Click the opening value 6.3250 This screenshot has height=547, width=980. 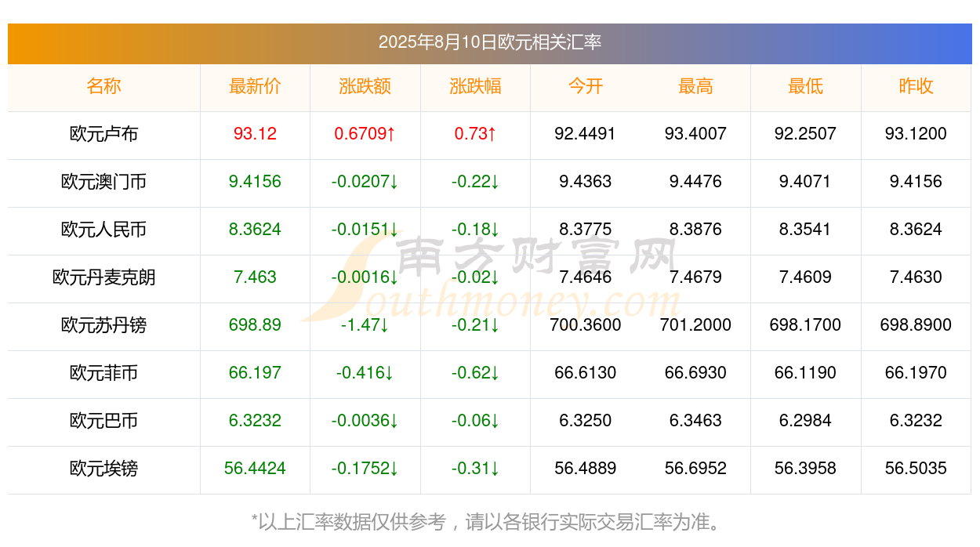pos(586,421)
